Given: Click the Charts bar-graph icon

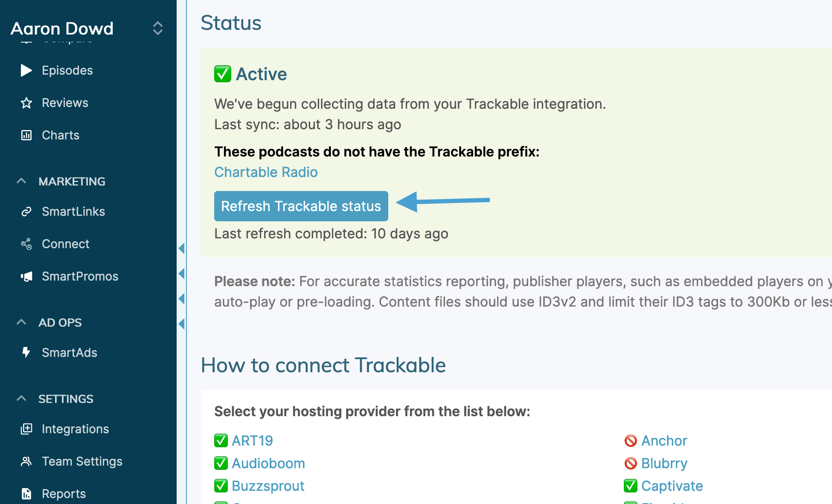Looking at the screenshot, I should pyautogui.click(x=26, y=135).
